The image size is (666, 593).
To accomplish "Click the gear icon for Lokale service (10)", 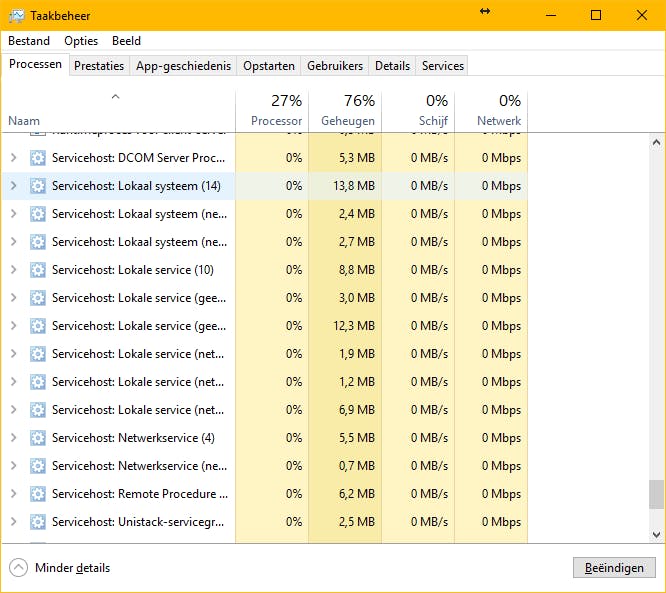I will click(x=38, y=270).
